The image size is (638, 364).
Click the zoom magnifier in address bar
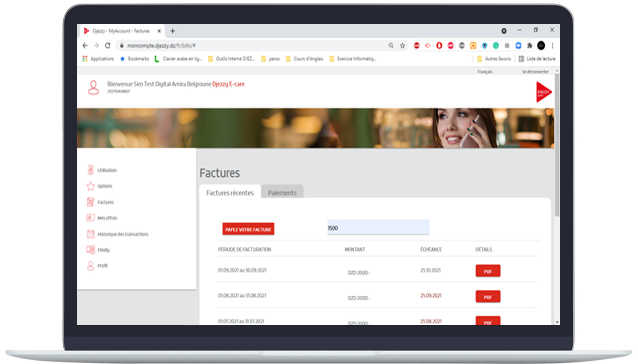tap(391, 45)
